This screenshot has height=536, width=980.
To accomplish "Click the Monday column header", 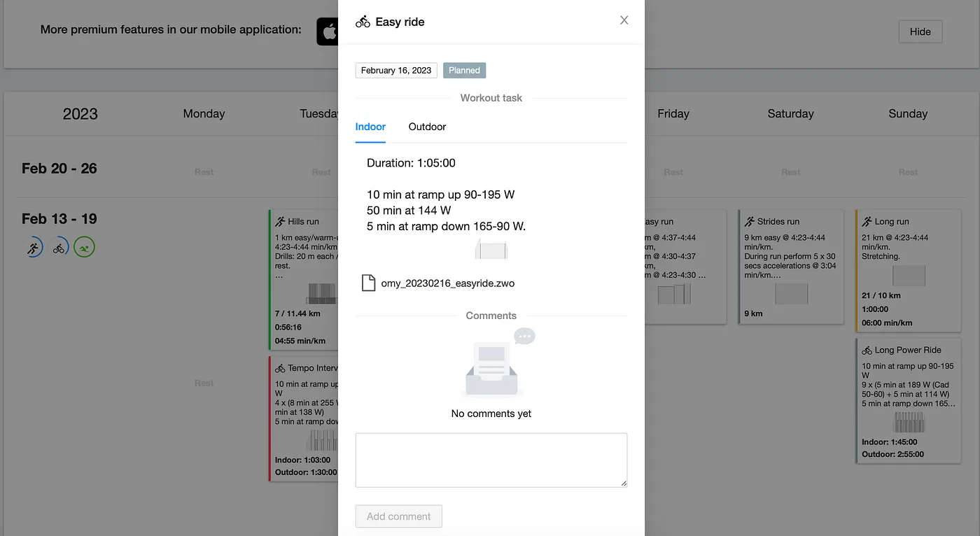I will tap(204, 113).
